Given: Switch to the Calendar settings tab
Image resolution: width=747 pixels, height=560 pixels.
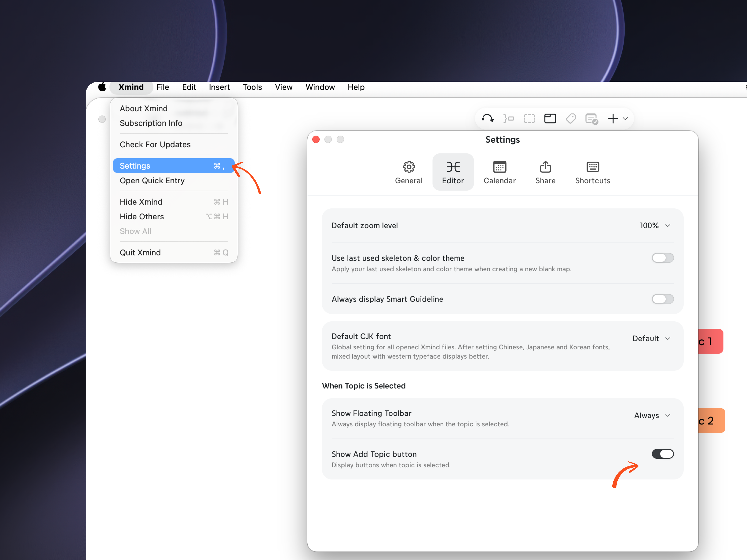Looking at the screenshot, I should click(500, 172).
